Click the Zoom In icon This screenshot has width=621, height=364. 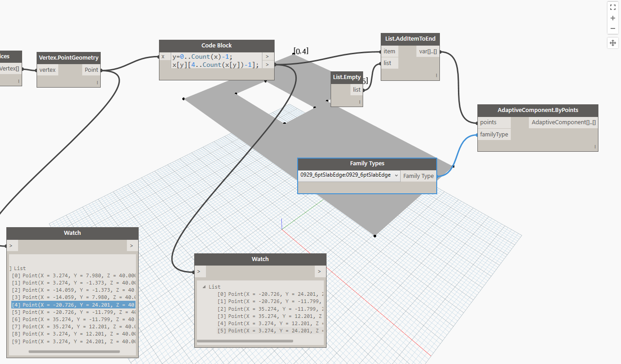click(x=612, y=18)
